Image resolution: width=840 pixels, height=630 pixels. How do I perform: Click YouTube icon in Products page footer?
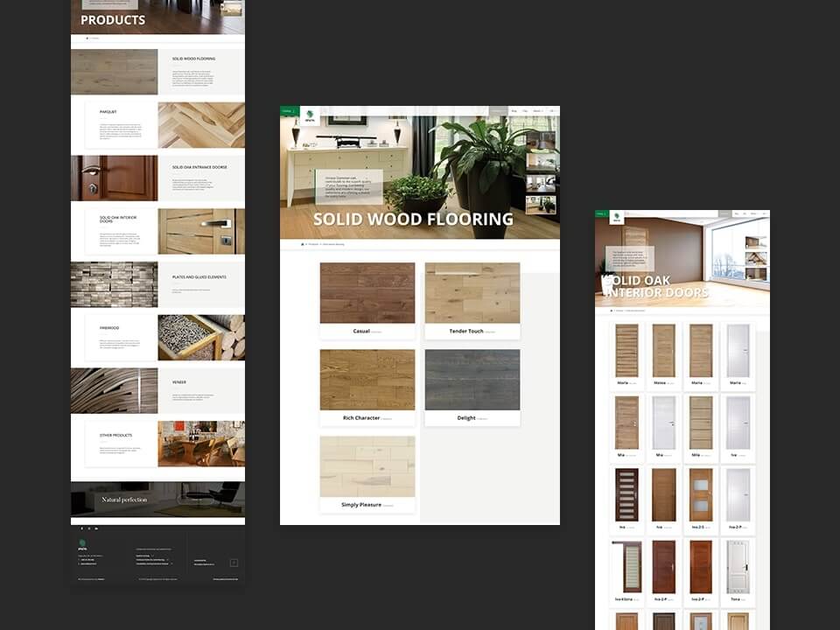pos(96,528)
